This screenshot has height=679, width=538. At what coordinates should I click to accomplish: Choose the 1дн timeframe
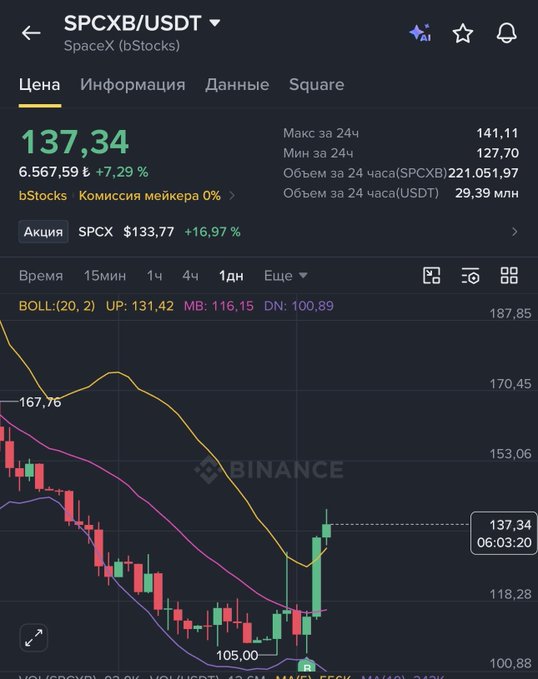(231, 275)
